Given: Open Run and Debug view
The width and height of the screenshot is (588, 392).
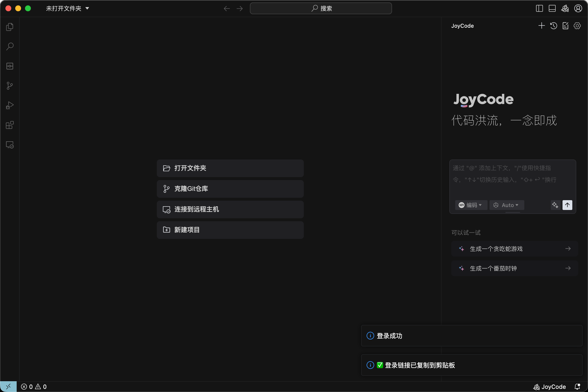Looking at the screenshot, I should (x=10, y=106).
